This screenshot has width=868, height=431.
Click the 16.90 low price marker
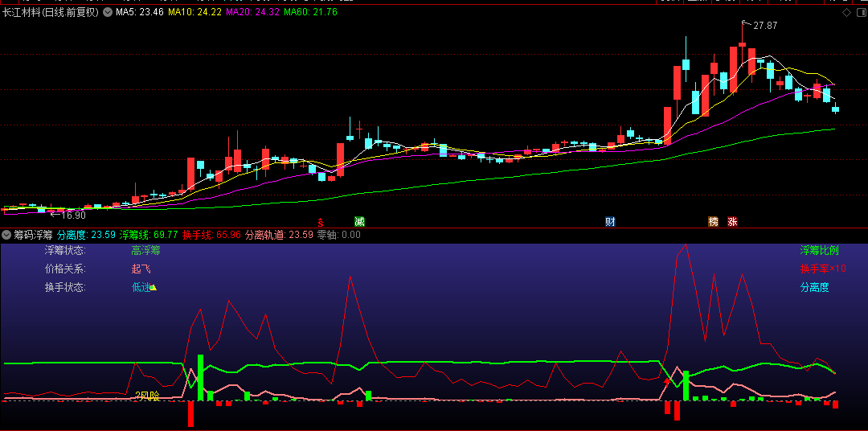(x=72, y=215)
